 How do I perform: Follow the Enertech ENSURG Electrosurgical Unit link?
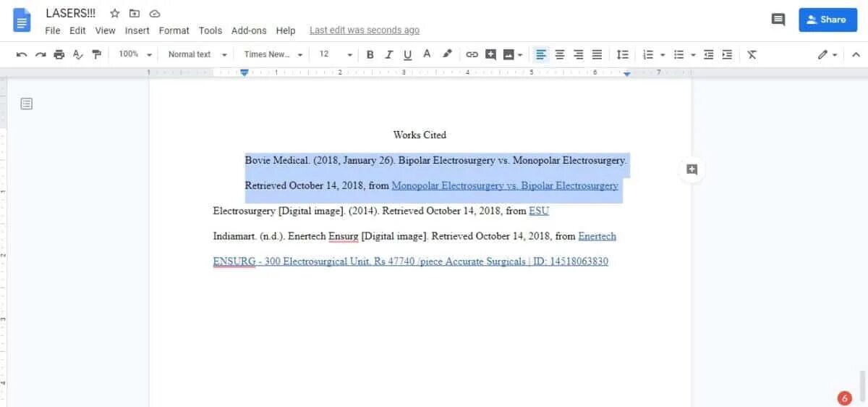point(411,261)
